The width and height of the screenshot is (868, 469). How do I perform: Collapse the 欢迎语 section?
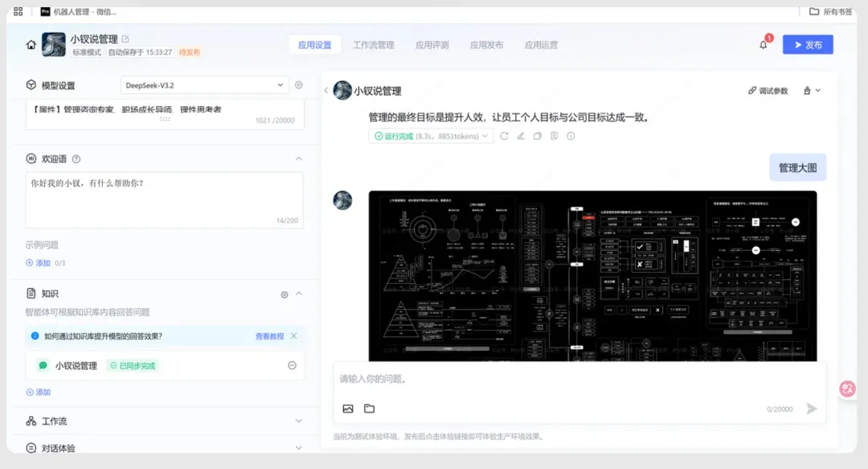pyautogui.click(x=298, y=159)
